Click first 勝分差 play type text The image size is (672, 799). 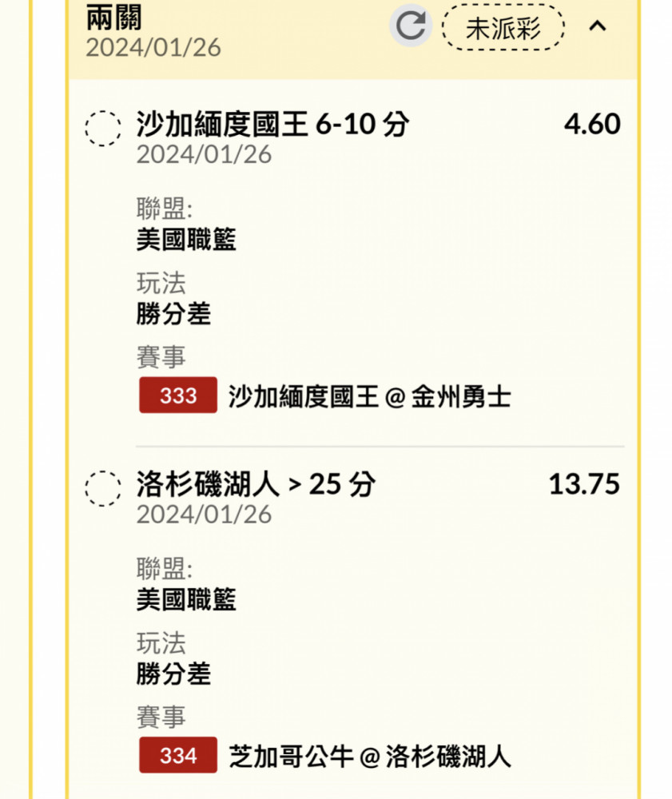[x=173, y=313]
